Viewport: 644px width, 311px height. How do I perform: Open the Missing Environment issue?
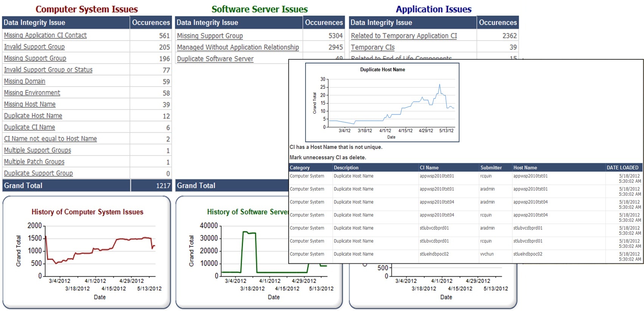pyautogui.click(x=32, y=93)
